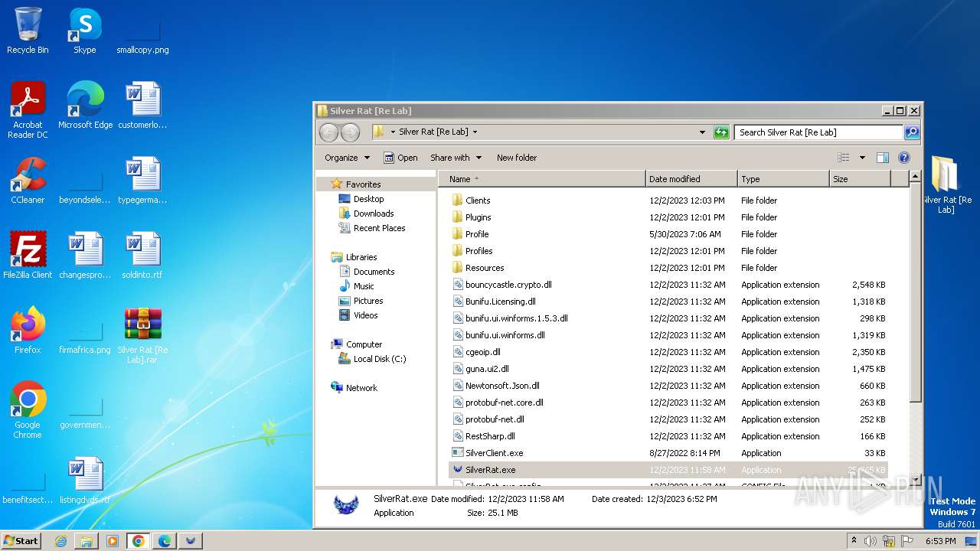Click the Open toolbar button

[400, 158]
